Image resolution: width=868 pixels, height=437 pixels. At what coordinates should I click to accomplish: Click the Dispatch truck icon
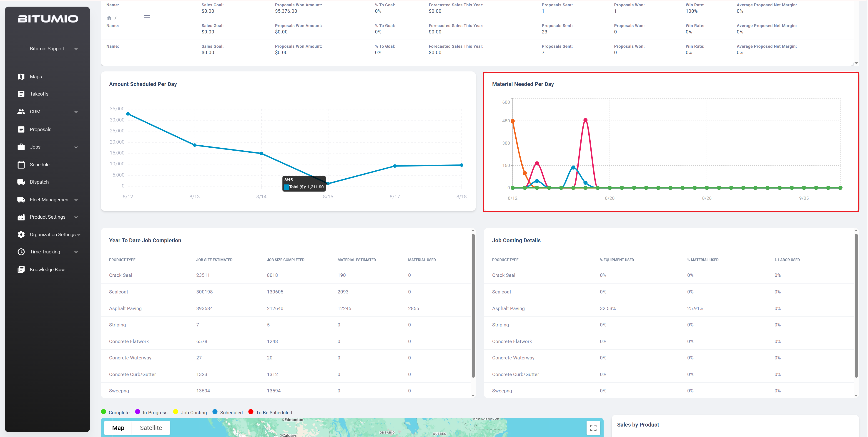(21, 182)
